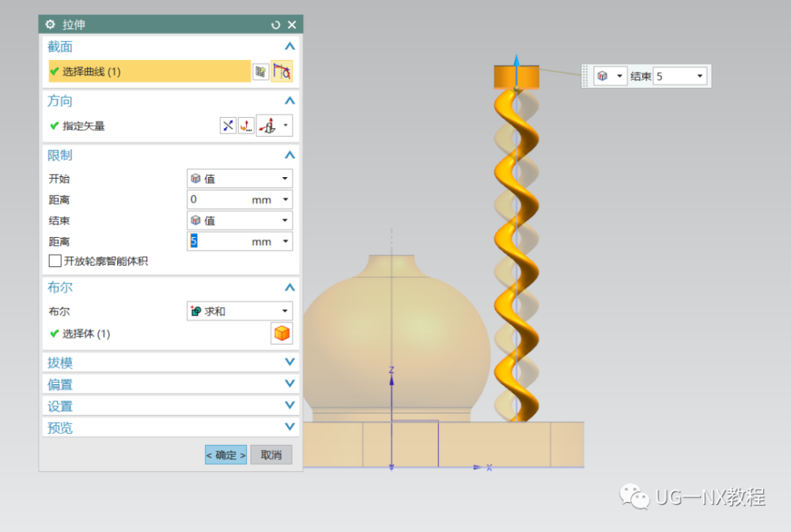791x532 pixels.
Task: Open the on-screen 结束 value dropdown arrow
Action: click(700, 76)
